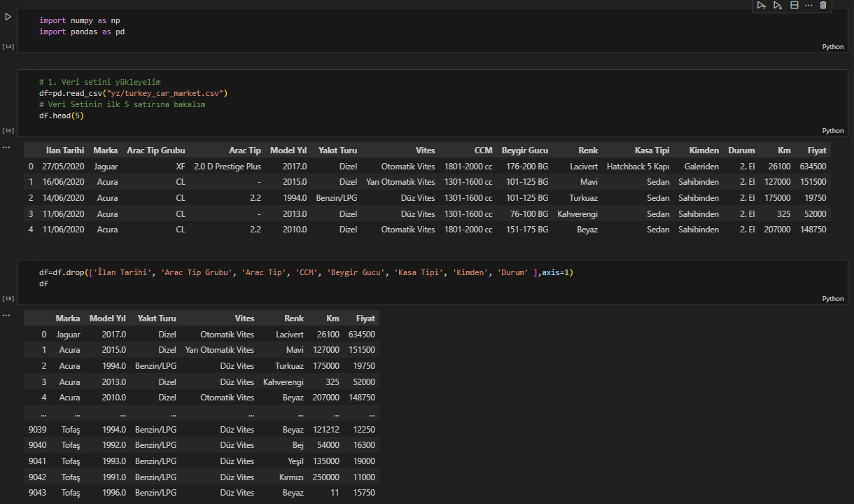The width and height of the screenshot is (854, 504).
Task: Click the 'import pandas as pd' line
Action: pos(82,31)
